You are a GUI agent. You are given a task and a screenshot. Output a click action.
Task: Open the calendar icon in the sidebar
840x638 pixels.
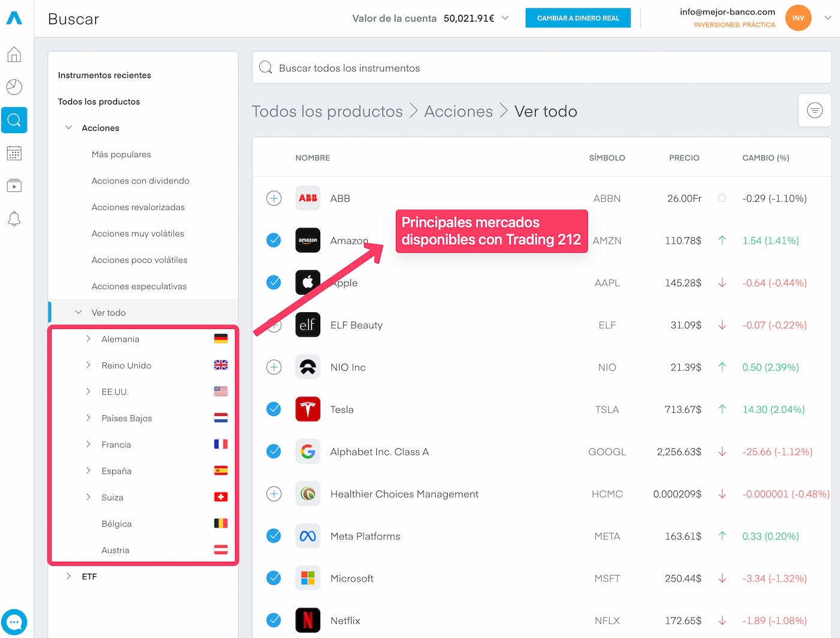pos(14,153)
